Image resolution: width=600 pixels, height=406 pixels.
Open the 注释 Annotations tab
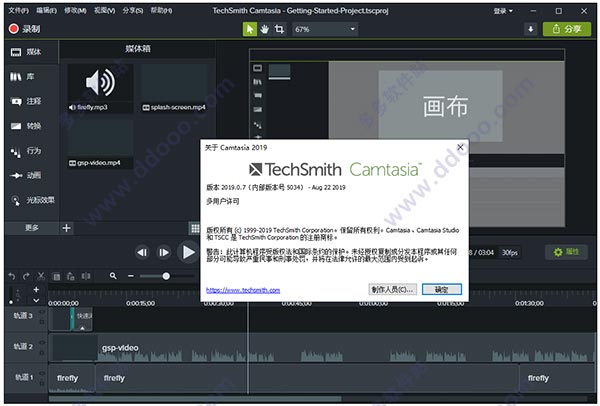pos(32,101)
